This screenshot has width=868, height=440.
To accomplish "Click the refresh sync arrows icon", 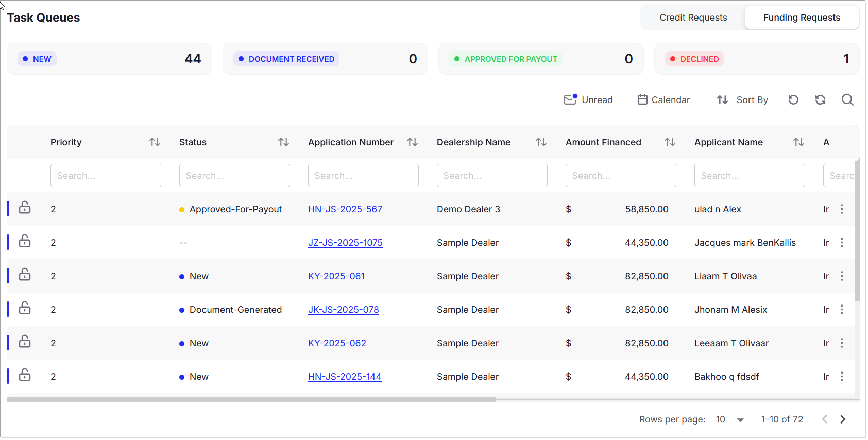I will (820, 100).
